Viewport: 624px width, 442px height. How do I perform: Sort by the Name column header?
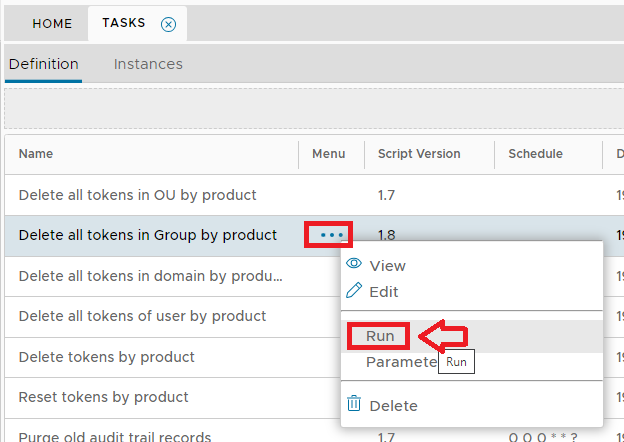[36, 154]
